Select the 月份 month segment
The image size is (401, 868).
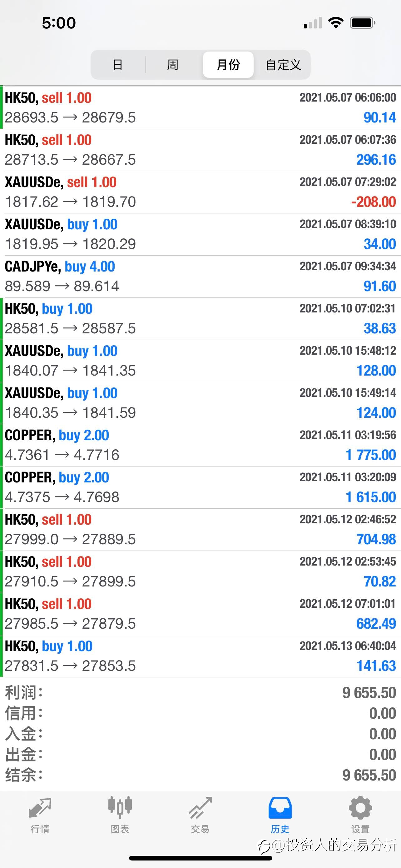(228, 65)
